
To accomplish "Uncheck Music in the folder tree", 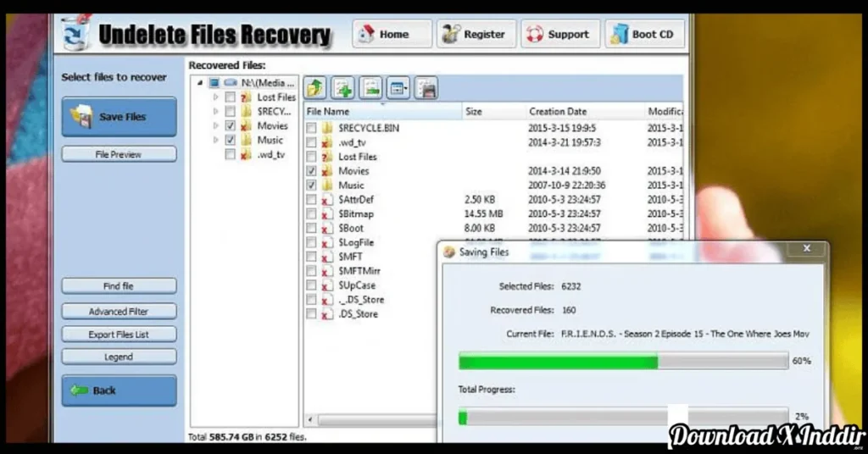I will tap(231, 141).
